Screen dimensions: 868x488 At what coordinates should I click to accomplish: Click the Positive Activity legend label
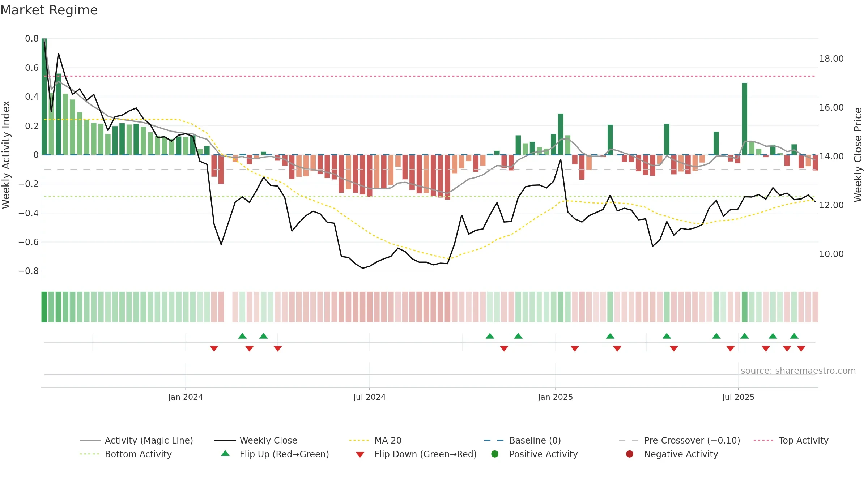[x=543, y=454]
